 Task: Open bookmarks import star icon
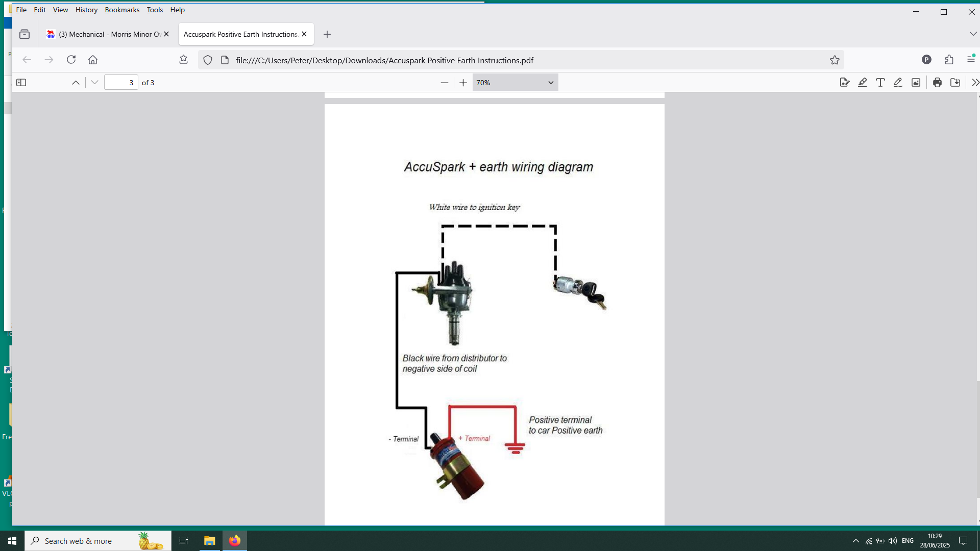click(x=184, y=60)
